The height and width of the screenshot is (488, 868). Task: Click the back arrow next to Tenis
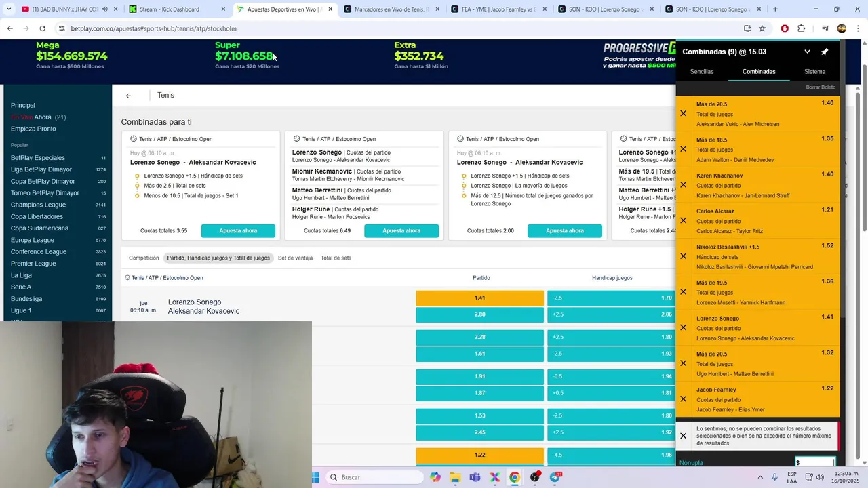click(x=128, y=96)
